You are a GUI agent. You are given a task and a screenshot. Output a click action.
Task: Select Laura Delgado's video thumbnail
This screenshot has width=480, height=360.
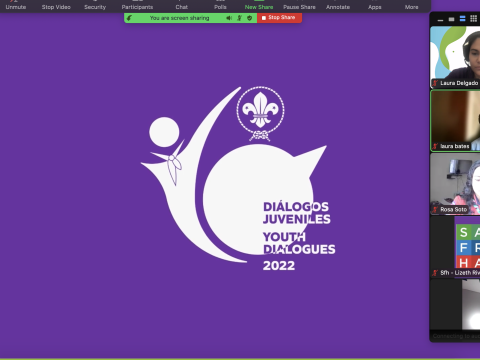(x=455, y=57)
